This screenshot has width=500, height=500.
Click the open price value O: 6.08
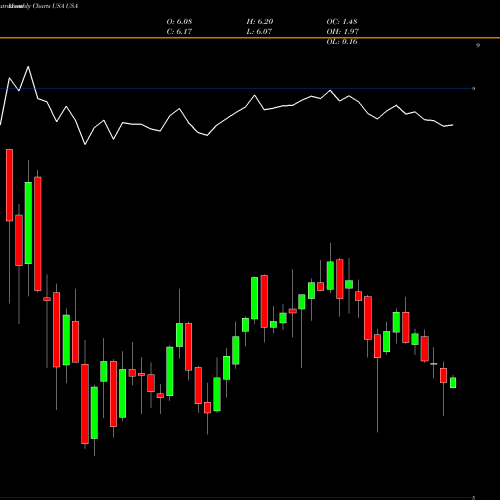[179, 22]
